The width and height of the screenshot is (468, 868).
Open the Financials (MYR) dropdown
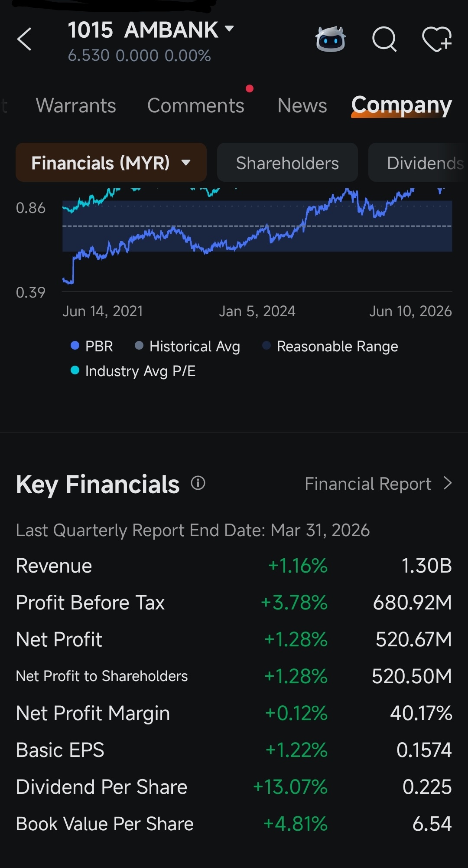[x=111, y=162]
